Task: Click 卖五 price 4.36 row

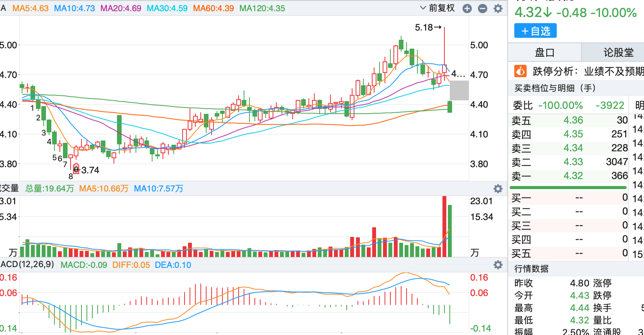Action: pos(569,120)
